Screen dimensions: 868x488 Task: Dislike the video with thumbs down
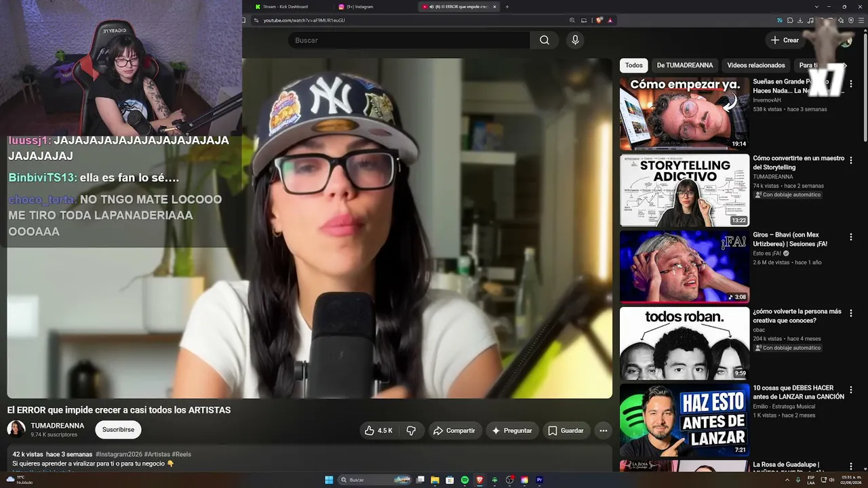tap(411, 430)
